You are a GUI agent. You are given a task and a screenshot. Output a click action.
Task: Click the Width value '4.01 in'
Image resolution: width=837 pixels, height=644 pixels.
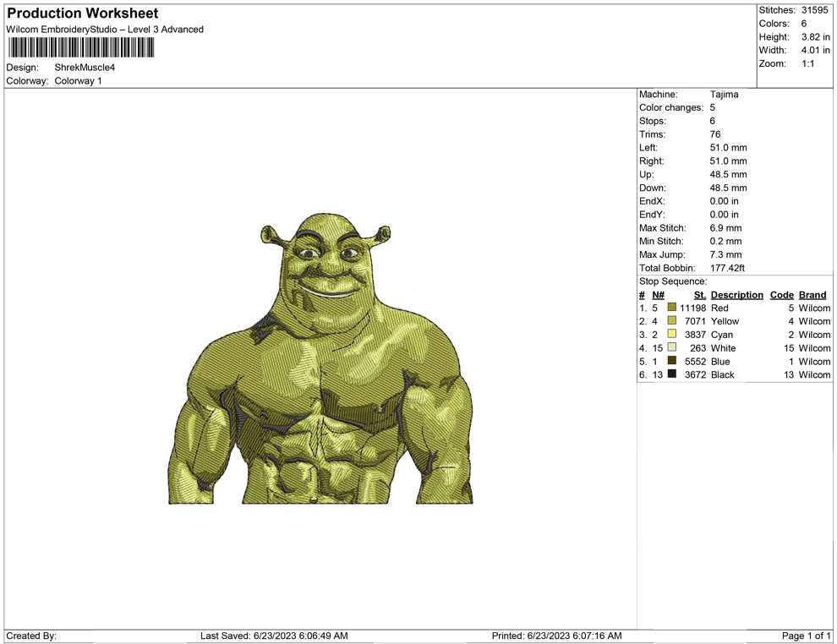(815, 50)
